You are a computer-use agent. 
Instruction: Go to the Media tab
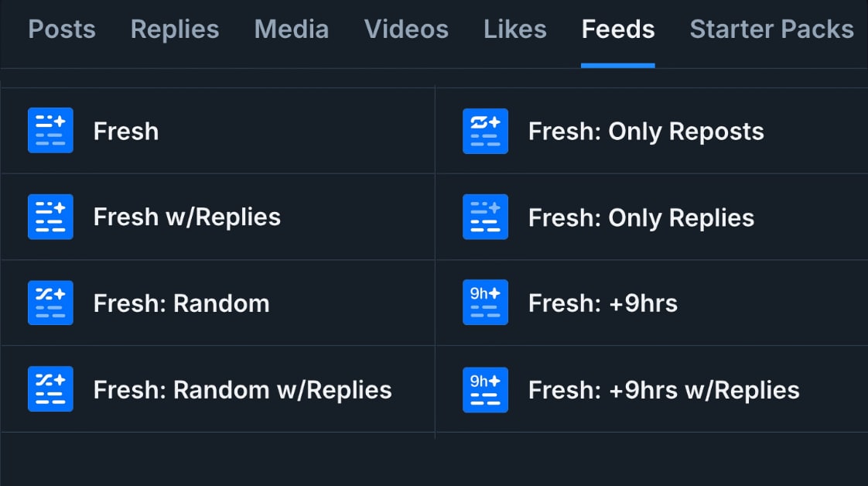point(292,29)
